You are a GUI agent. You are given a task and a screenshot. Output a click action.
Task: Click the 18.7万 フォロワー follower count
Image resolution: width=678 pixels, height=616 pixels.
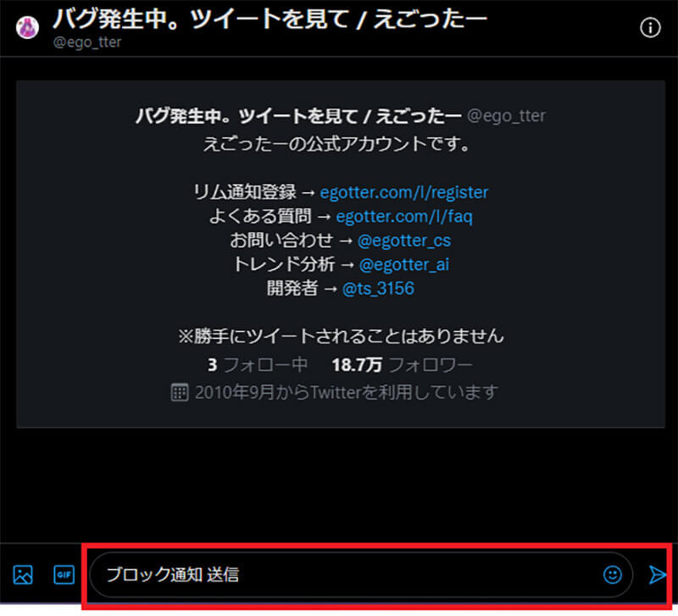402,365
